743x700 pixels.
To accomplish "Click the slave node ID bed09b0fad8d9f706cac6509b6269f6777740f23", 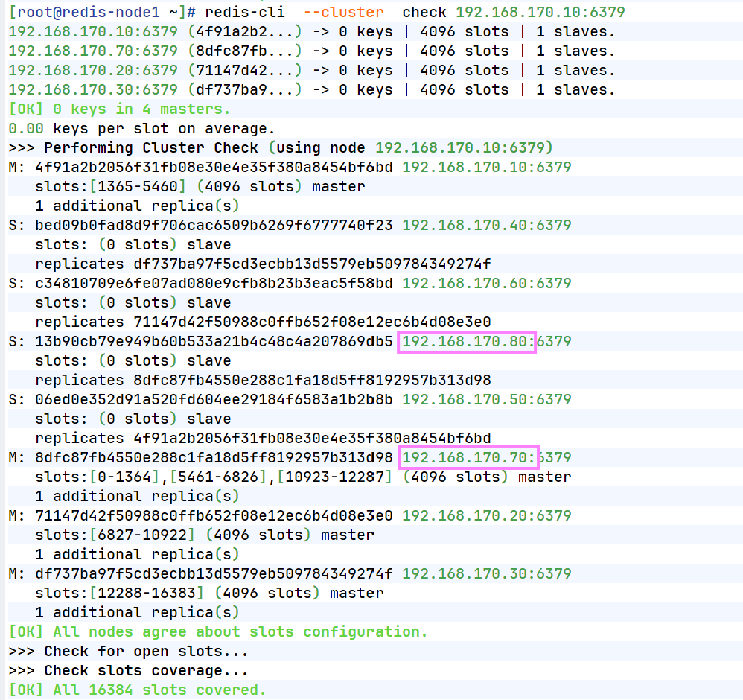I will click(x=214, y=226).
